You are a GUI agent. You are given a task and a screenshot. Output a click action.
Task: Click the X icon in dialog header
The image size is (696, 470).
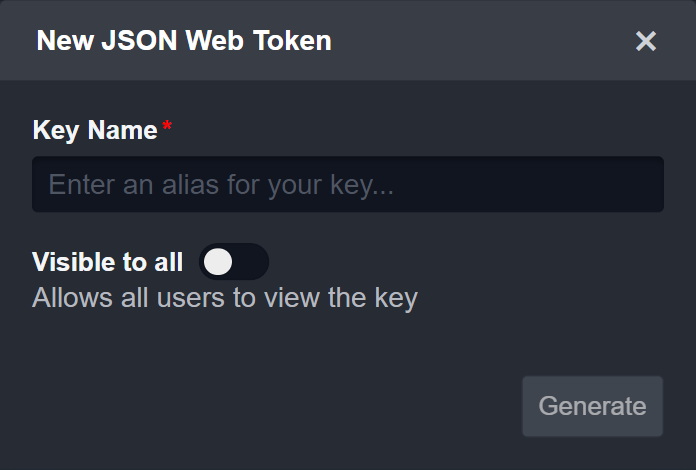point(646,41)
